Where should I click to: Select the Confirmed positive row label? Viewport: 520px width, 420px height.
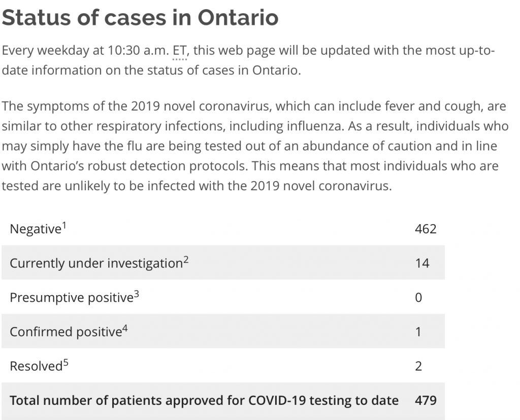[x=66, y=332]
